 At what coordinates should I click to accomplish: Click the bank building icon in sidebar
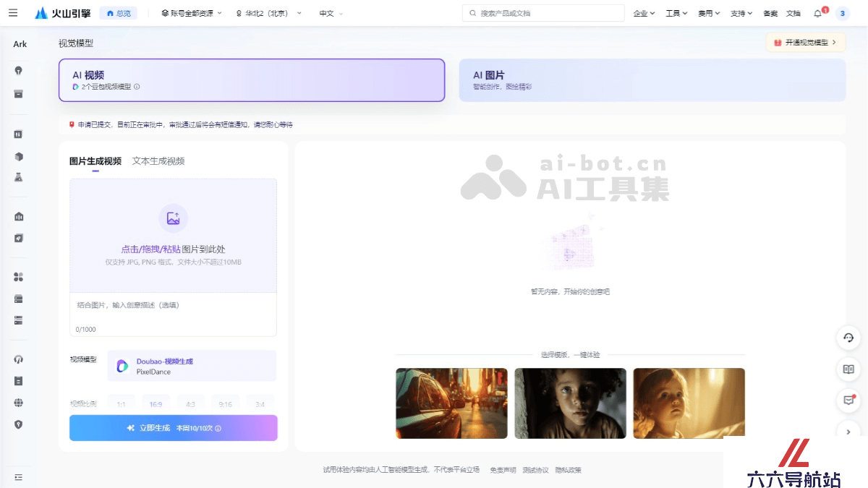(19, 216)
